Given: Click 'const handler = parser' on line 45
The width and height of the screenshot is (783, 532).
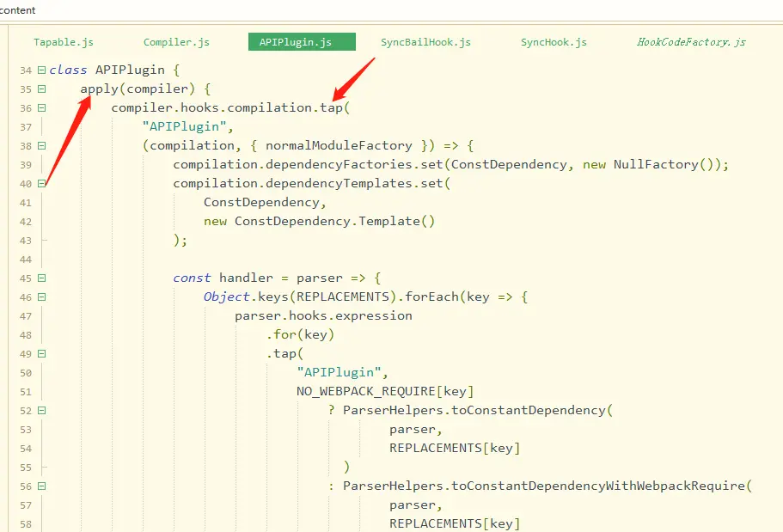Looking at the screenshot, I should tap(258, 278).
